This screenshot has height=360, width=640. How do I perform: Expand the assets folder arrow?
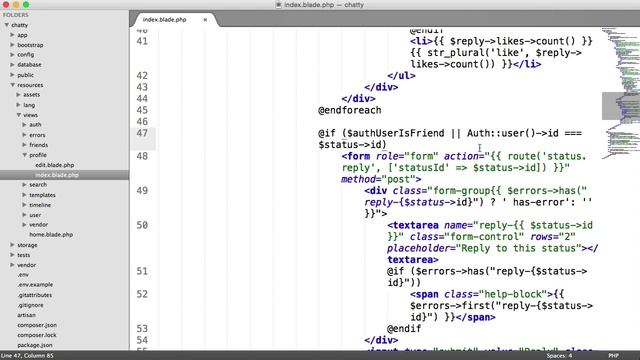pos(18,94)
